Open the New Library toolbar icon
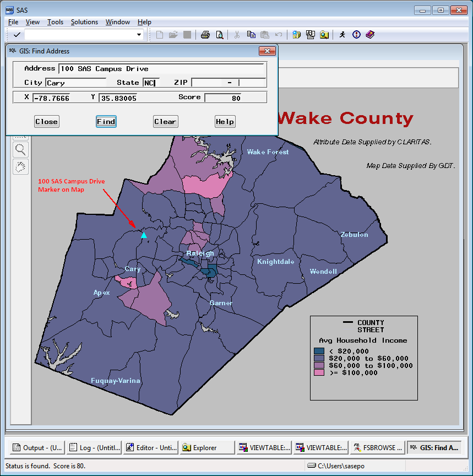Viewport: 473px width, 476px height. click(x=296, y=35)
